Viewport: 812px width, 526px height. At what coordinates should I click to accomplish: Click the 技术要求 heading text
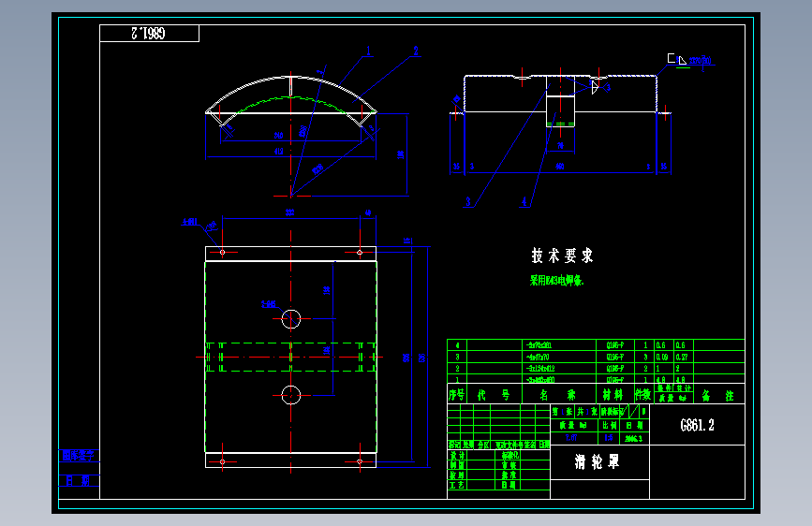(x=562, y=256)
